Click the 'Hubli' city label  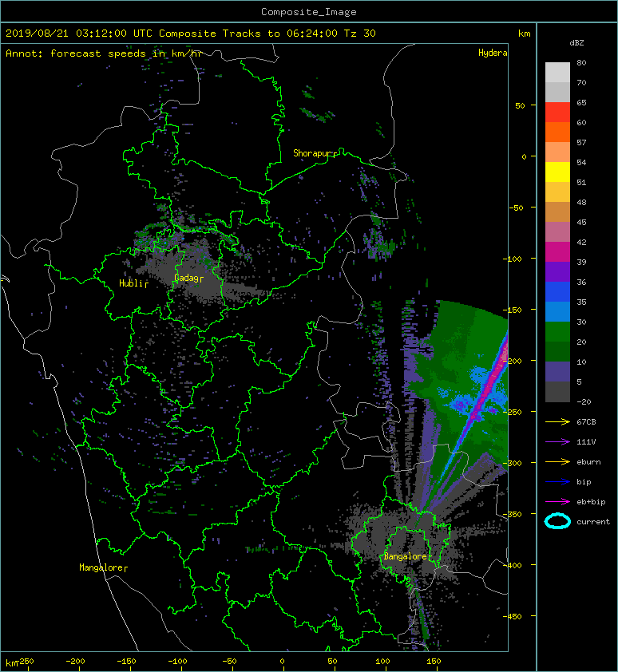pyautogui.click(x=131, y=283)
